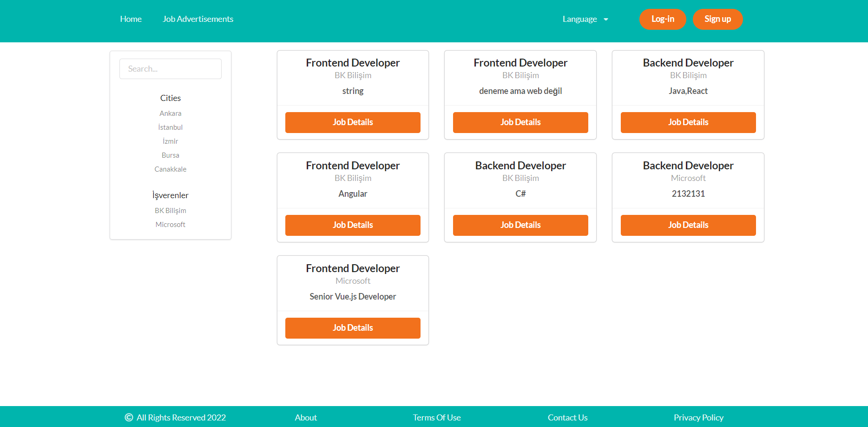Switch to the Job Advertisements page
Screen dimensions: 868x427
tap(198, 19)
